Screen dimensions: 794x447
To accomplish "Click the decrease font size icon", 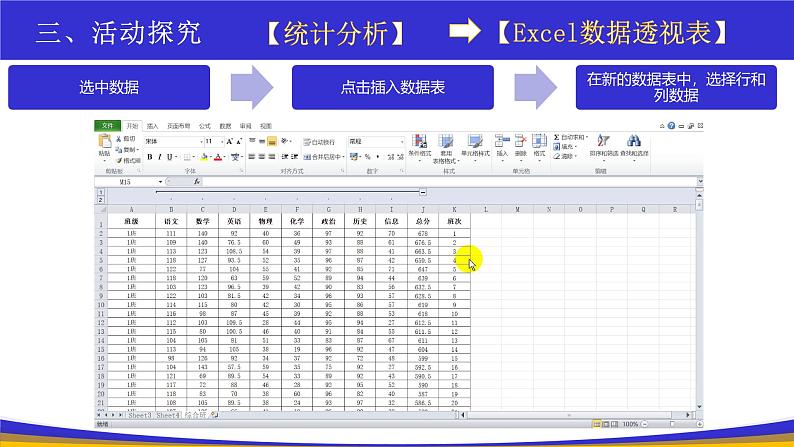I will click(x=239, y=141).
